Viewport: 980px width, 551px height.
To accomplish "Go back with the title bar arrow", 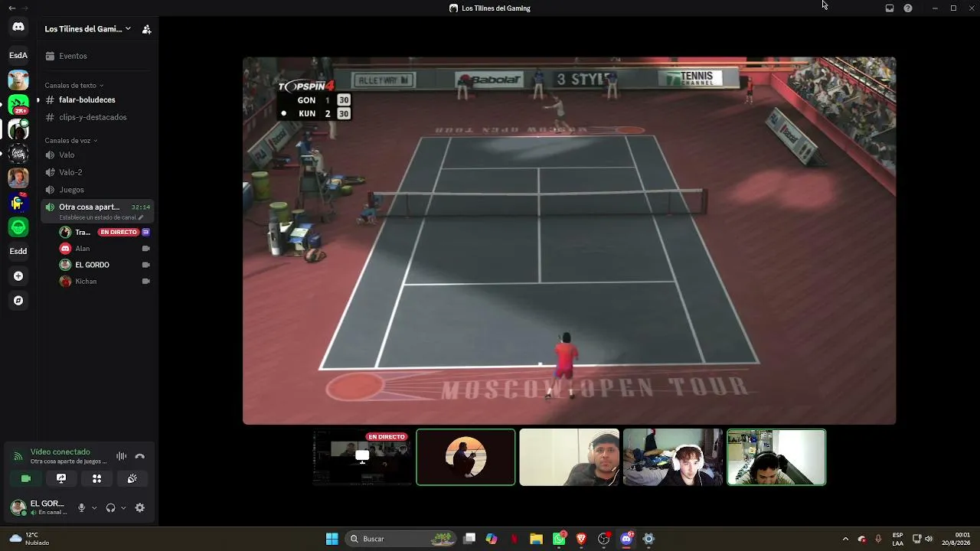I will click(x=11, y=8).
